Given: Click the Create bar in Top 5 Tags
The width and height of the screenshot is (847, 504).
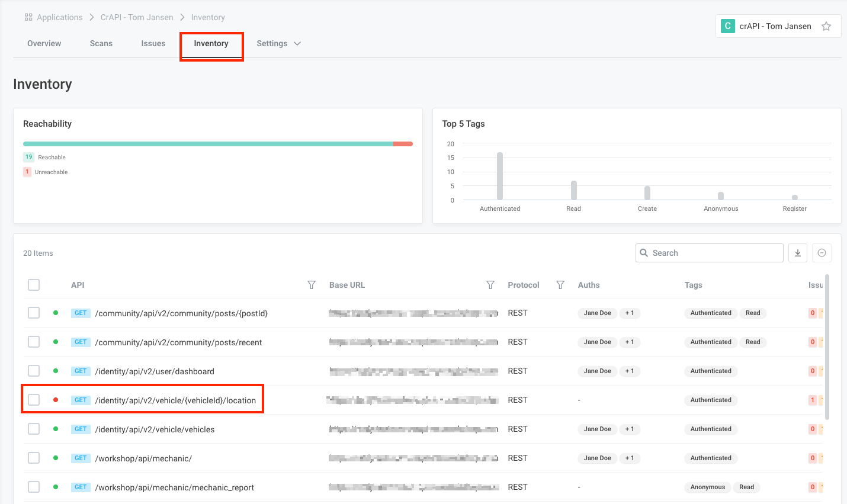Looking at the screenshot, I should pyautogui.click(x=647, y=193).
